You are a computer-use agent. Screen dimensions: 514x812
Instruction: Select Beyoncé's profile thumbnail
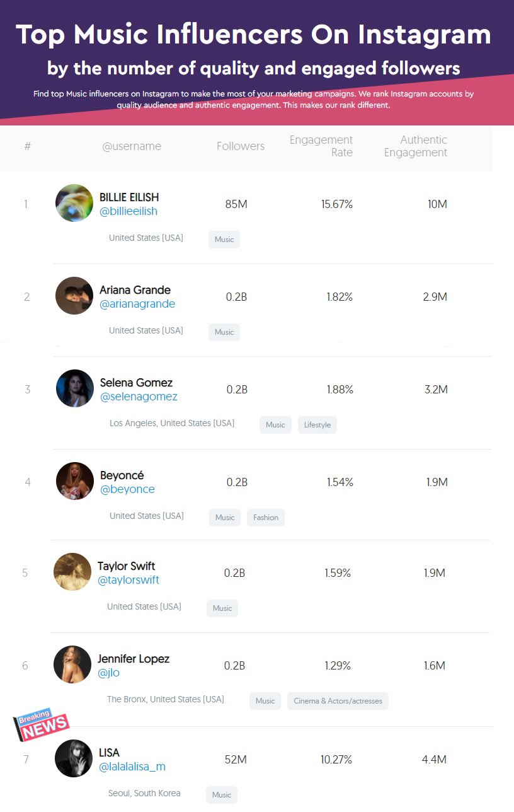[75, 481]
